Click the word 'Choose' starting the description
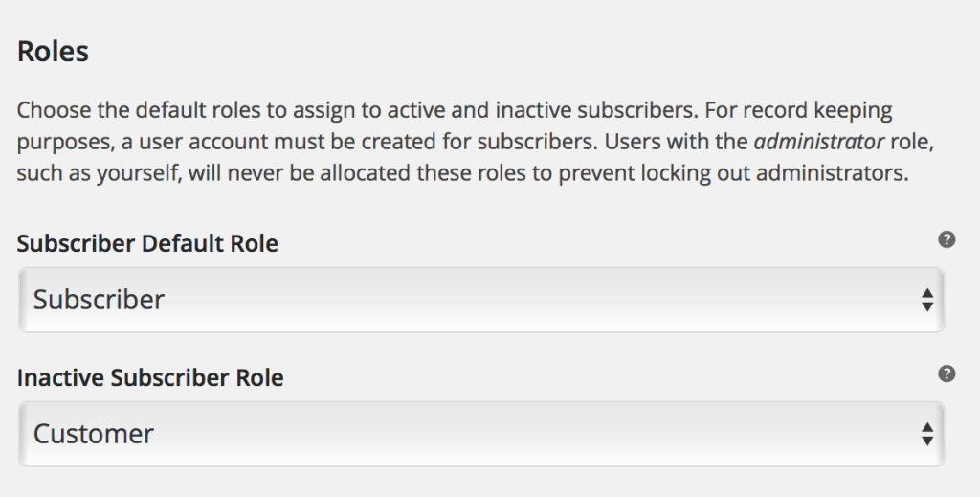 tap(54, 110)
